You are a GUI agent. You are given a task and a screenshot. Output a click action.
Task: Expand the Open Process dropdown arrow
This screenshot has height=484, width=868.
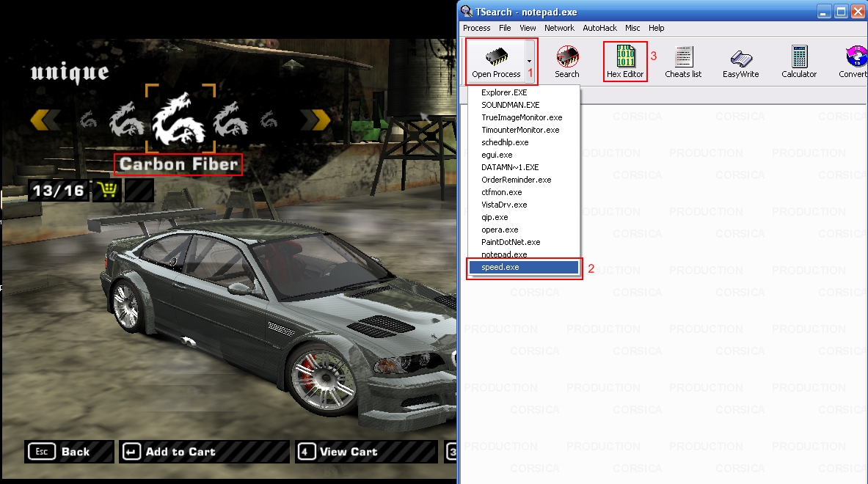pyautogui.click(x=530, y=61)
